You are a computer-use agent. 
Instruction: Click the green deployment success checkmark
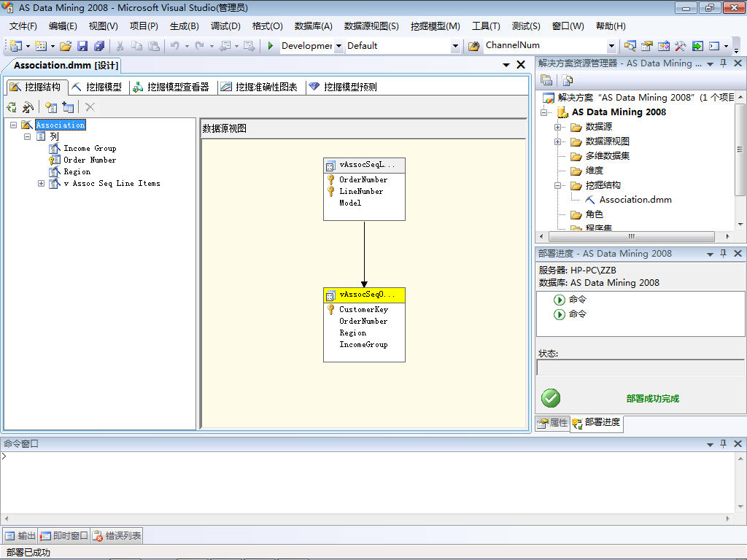[551, 398]
